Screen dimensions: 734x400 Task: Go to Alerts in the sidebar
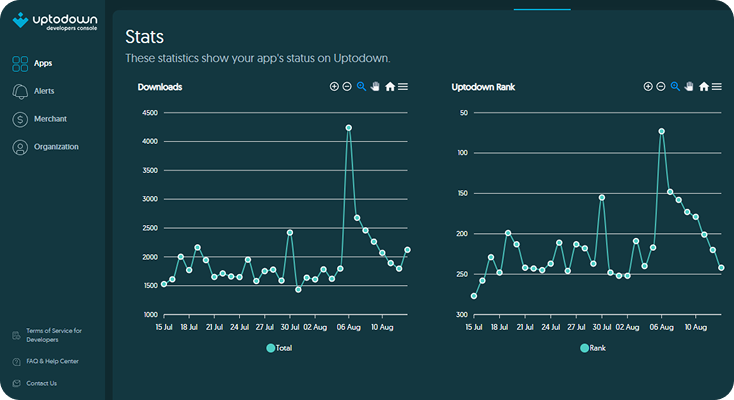(43, 91)
